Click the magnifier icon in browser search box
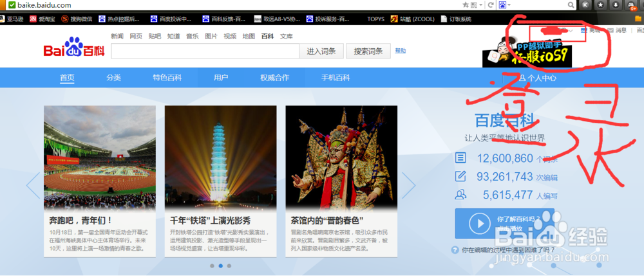Viewport: 644px width, 279px height. pos(571,5)
